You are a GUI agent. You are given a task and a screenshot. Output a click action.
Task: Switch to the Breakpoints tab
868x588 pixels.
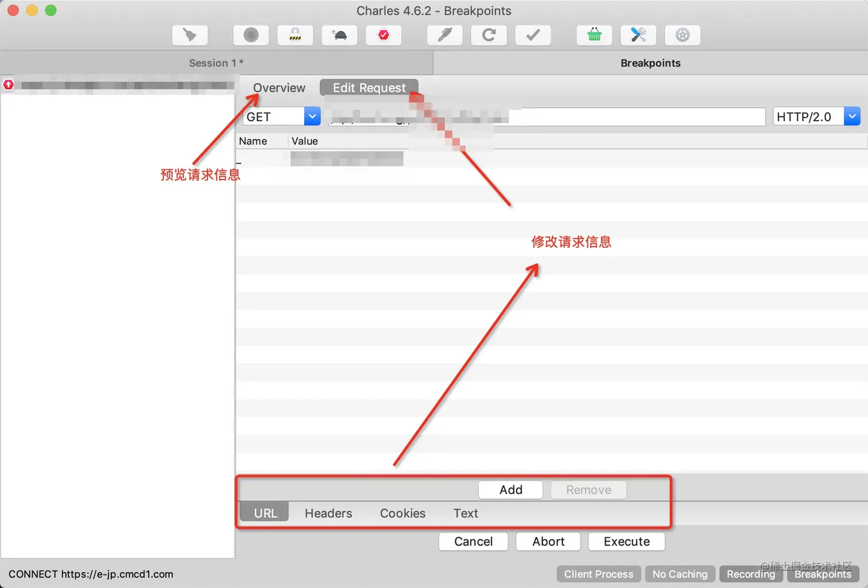coord(650,63)
